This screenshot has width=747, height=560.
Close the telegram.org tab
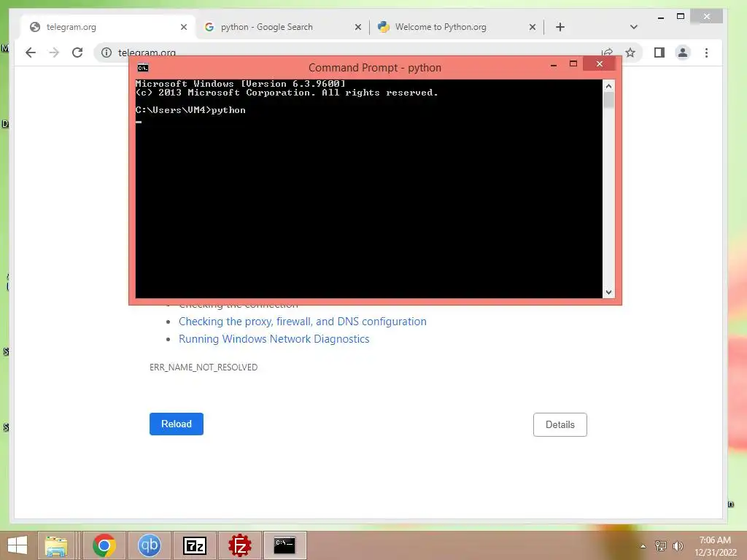tap(184, 27)
